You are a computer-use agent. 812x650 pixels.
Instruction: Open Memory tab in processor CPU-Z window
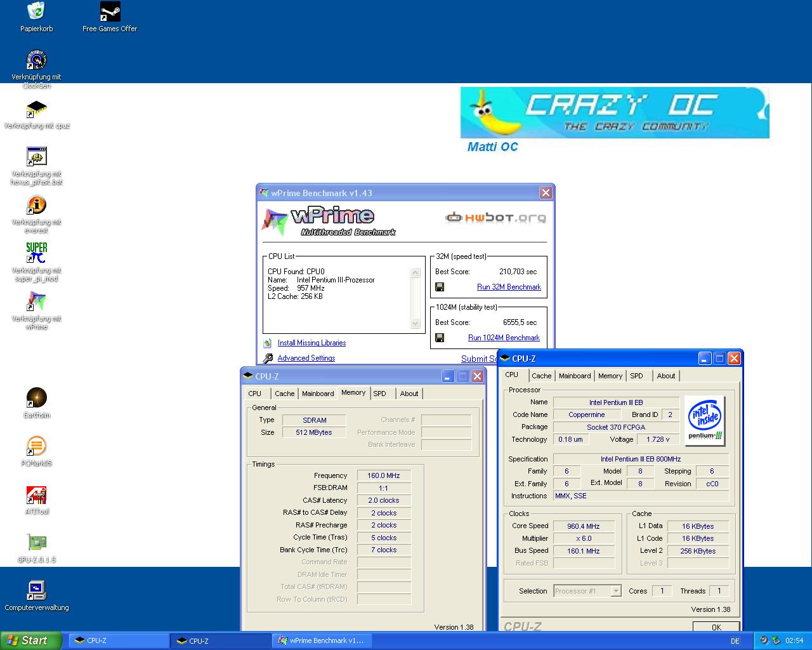(610, 376)
